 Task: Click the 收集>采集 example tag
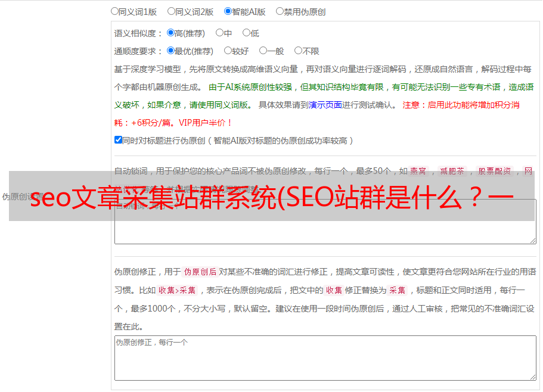[177, 290]
